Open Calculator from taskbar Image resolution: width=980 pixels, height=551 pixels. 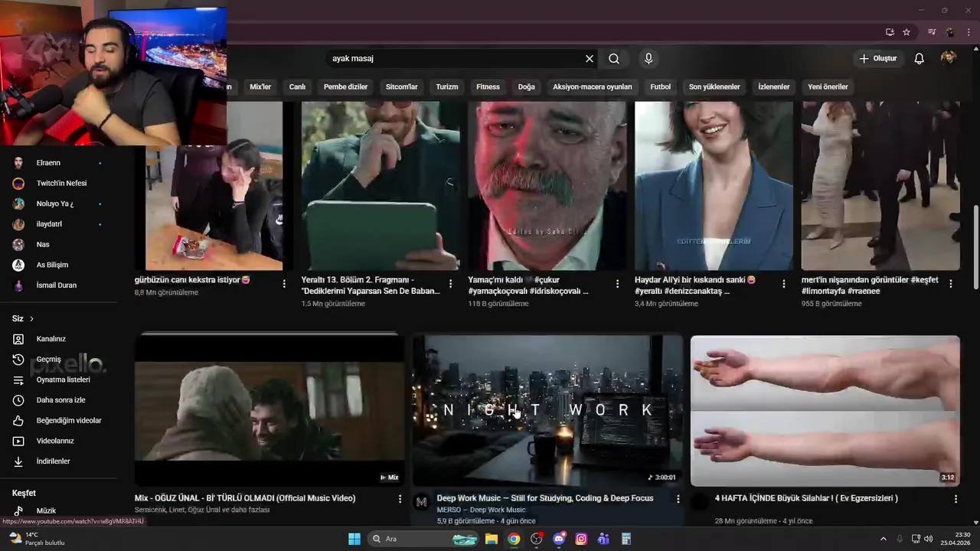pyautogui.click(x=626, y=539)
